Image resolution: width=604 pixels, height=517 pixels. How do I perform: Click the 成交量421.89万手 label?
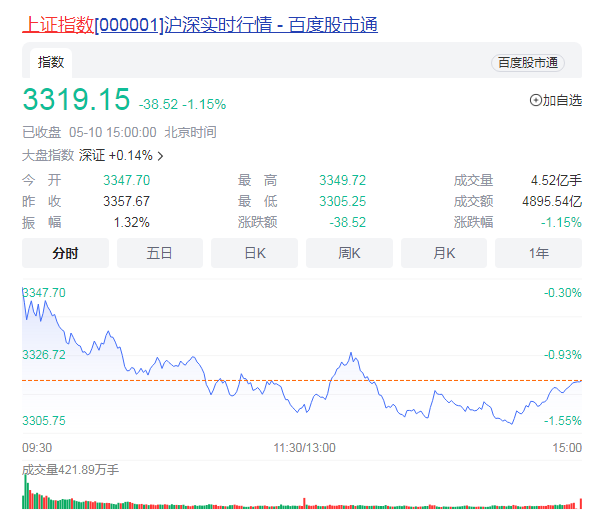[x=70, y=469]
